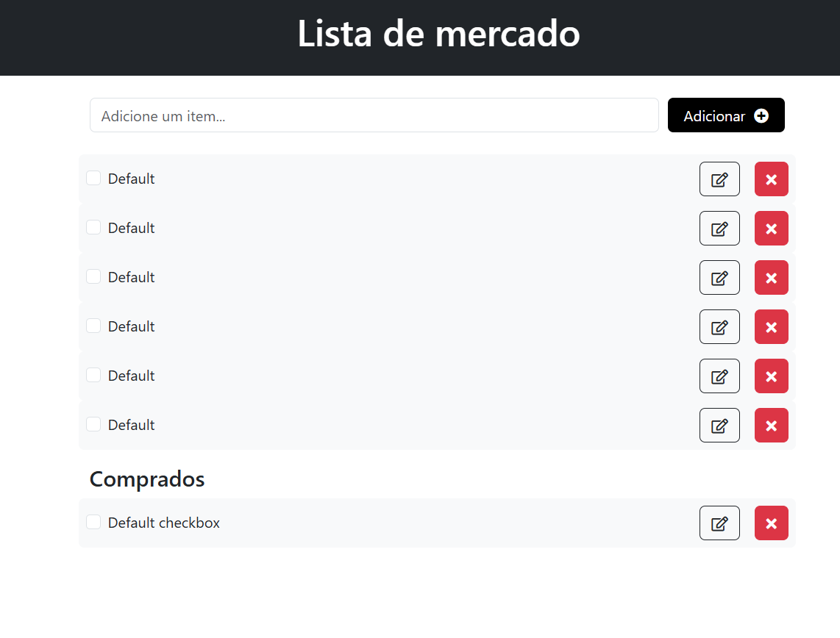Click the edit icon on the first Default item
Viewport: 840px width, 638px height.
719,179
